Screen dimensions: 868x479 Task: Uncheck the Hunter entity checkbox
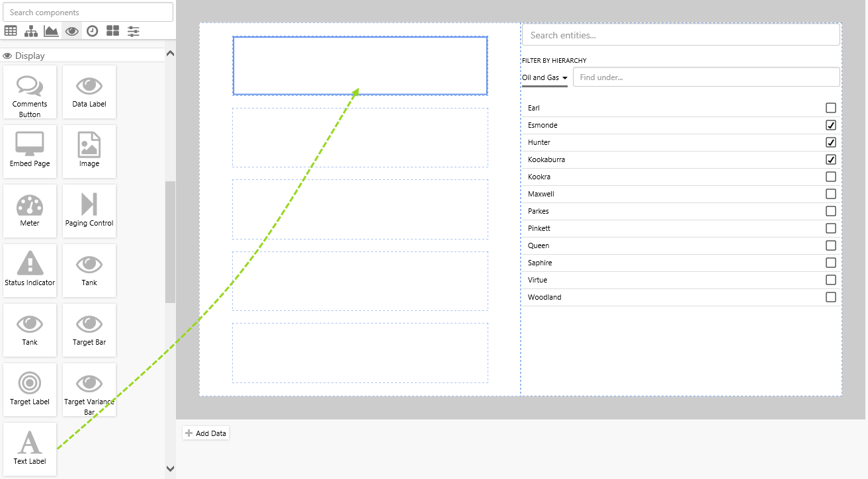[x=831, y=142]
